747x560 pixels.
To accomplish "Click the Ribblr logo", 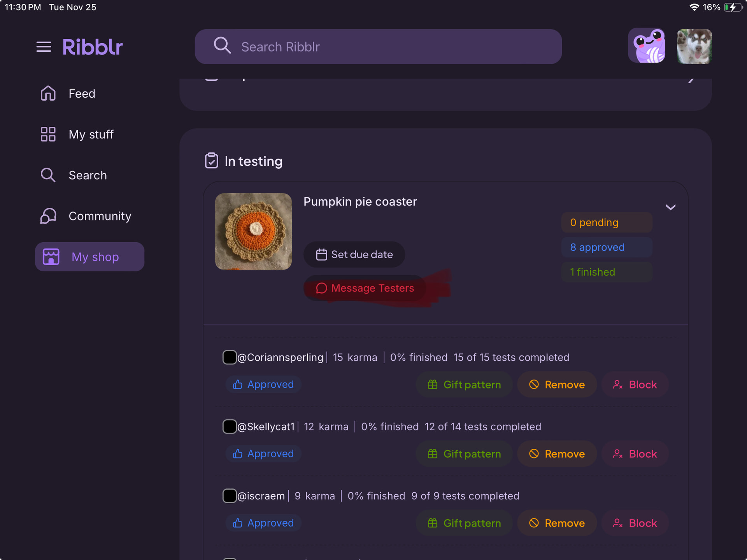I will pyautogui.click(x=93, y=47).
